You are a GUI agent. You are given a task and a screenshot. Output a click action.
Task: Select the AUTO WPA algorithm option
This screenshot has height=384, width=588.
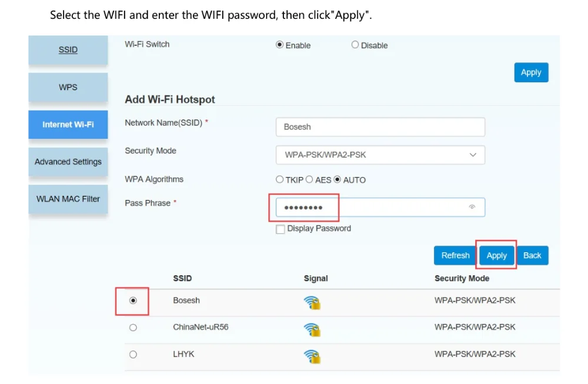338,179
